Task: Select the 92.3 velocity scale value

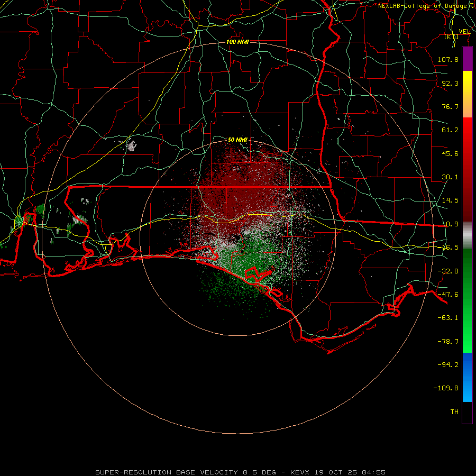Action: [450, 83]
